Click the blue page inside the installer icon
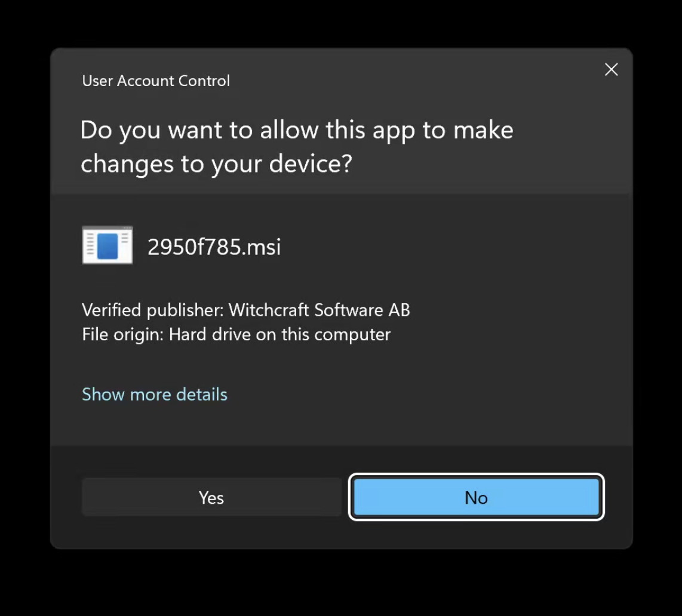 point(107,246)
